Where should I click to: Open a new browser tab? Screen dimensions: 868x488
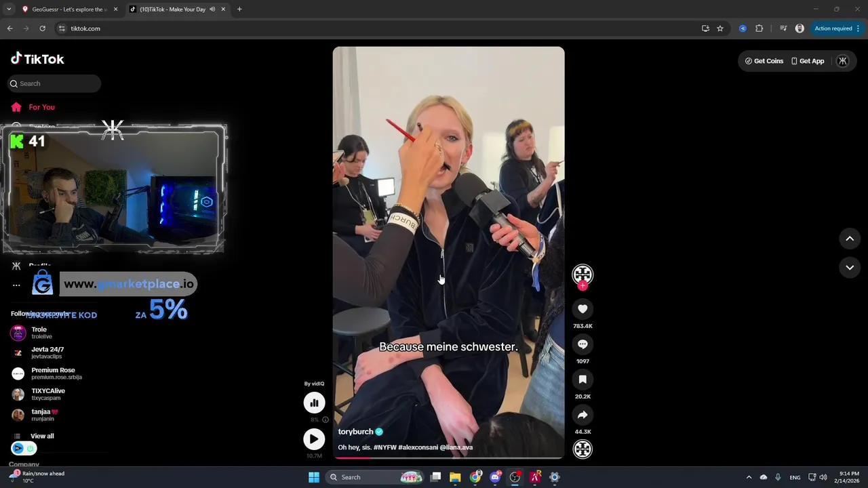(239, 9)
